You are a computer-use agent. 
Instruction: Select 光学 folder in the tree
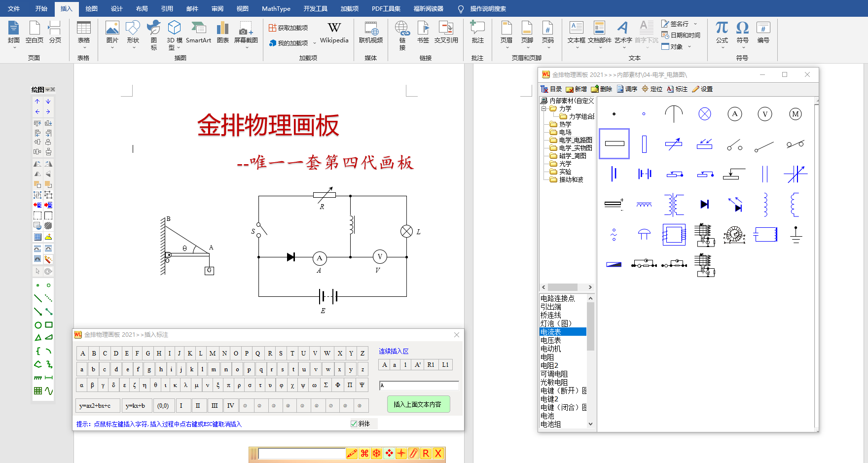(565, 164)
